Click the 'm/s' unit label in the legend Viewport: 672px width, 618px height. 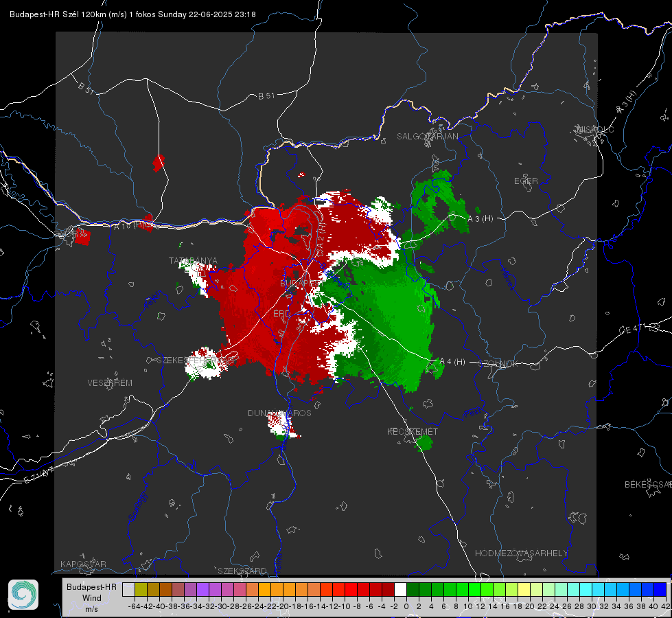point(91,609)
